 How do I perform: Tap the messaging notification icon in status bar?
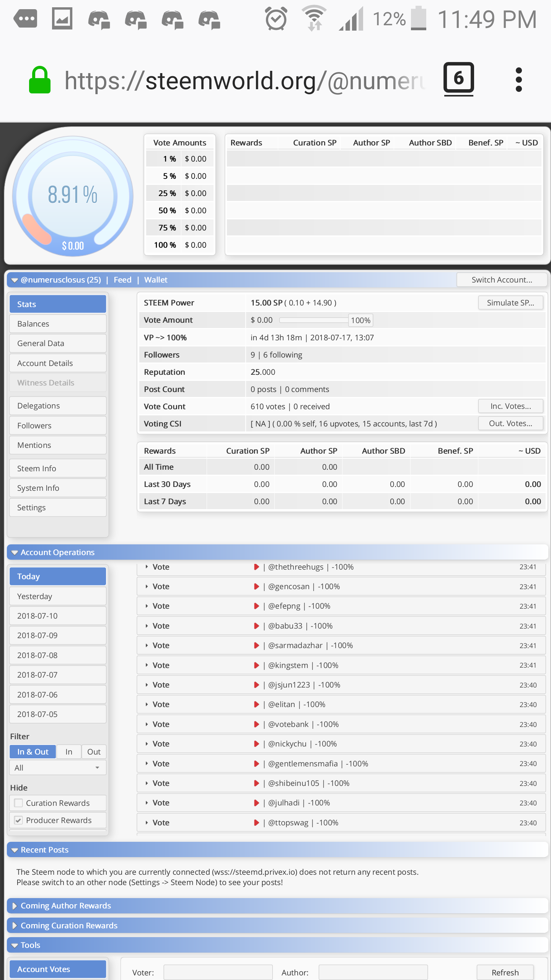pos(25,19)
